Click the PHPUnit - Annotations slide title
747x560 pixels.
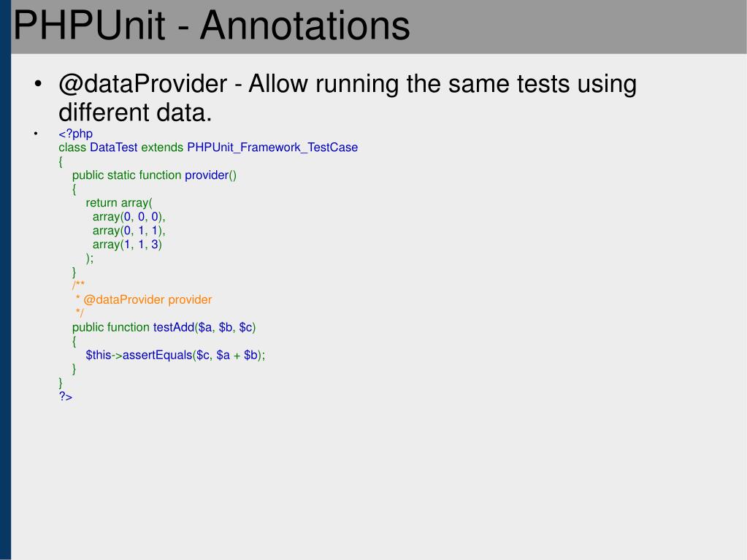pos(212,26)
